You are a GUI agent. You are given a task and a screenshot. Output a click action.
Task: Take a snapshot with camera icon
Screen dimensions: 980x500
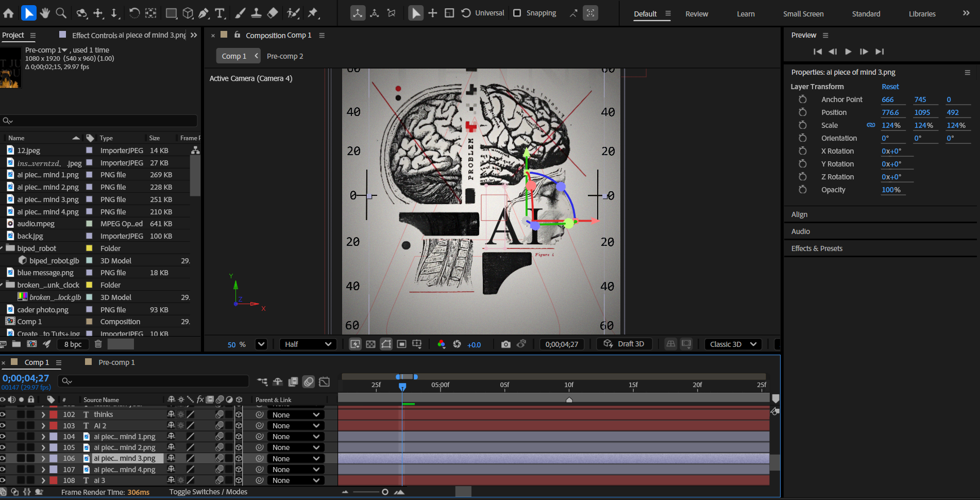click(x=505, y=344)
